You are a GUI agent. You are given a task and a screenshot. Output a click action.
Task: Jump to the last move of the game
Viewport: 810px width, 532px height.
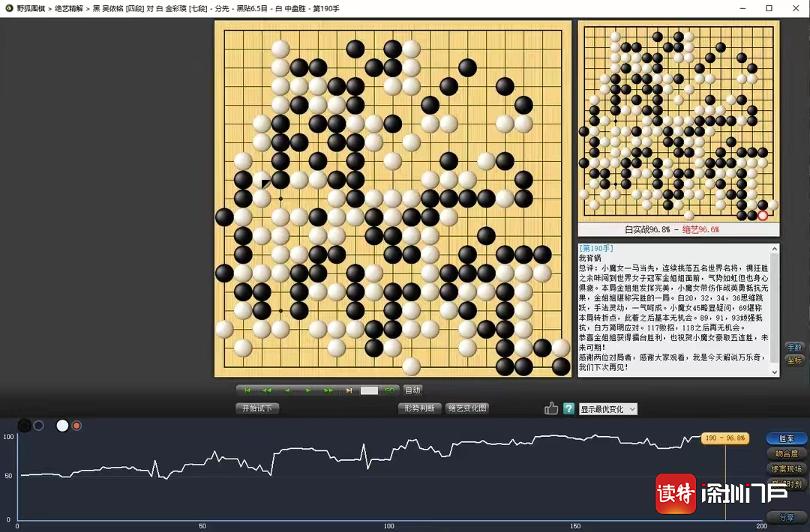pyautogui.click(x=349, y=390)
